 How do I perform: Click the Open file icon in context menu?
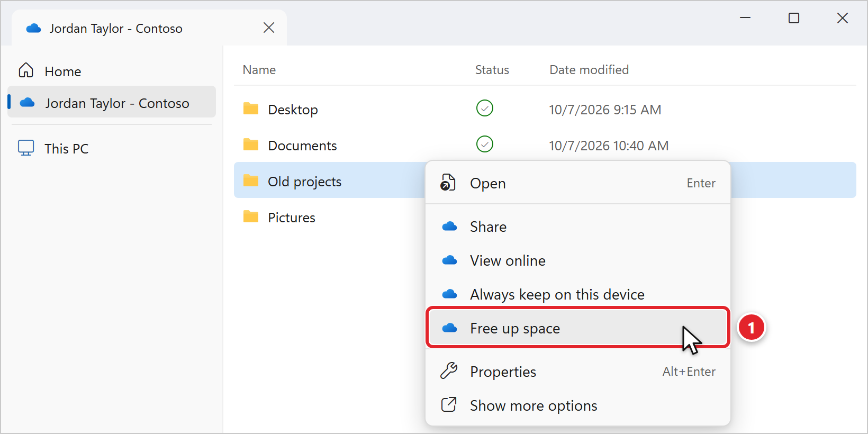448,183
